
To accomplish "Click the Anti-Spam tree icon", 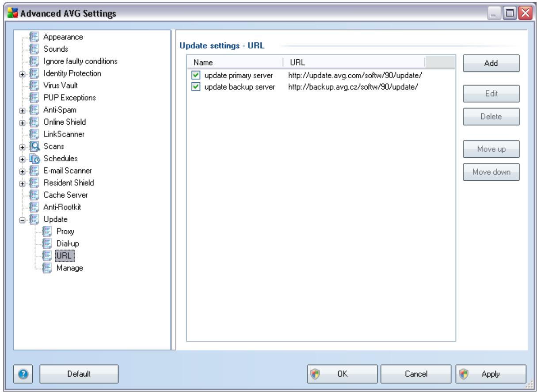I will 35,110.
